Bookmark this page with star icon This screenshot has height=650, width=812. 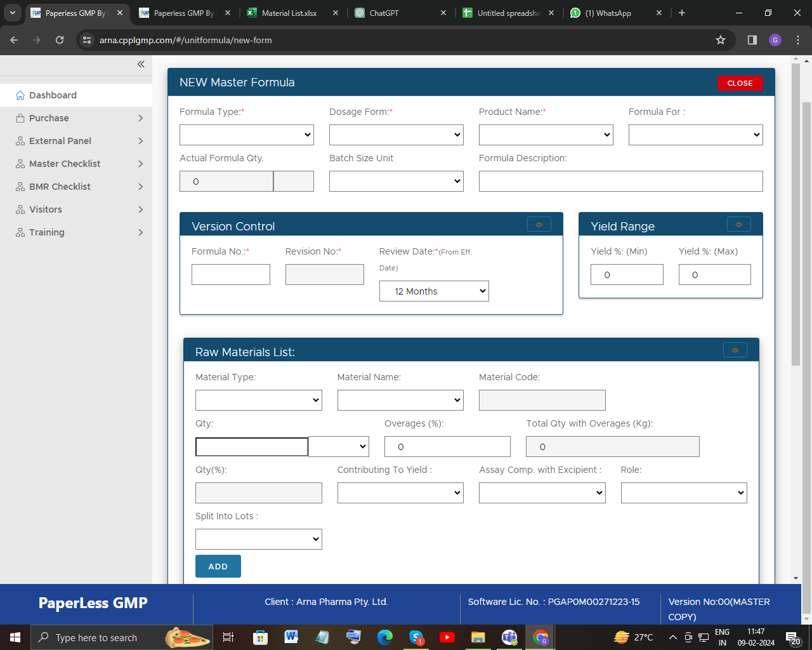click(721, 40)
